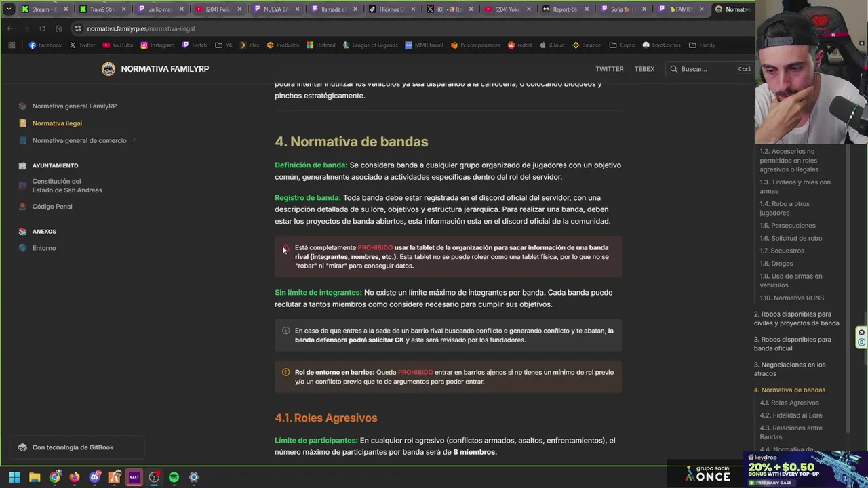Open the TWITTER header link

coord(609,69)
